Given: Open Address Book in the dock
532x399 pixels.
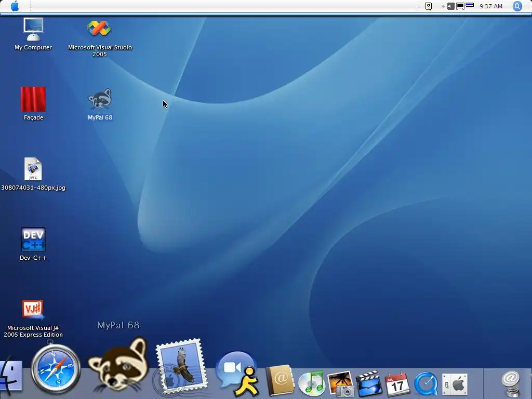Looking at the screenshot, I should pyautogui.click(x=279, y=380).
